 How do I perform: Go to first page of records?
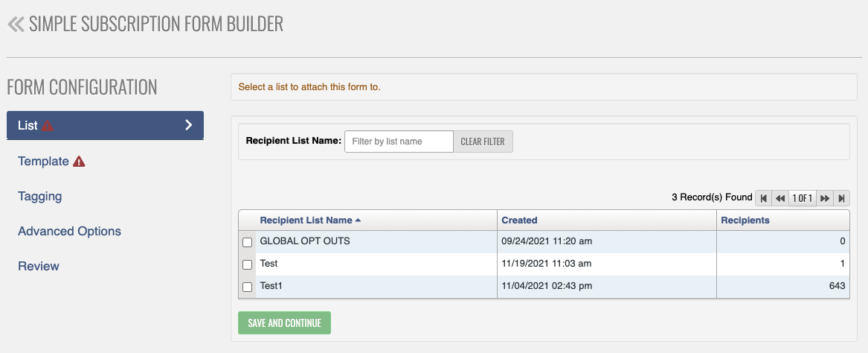pos(763,198)
